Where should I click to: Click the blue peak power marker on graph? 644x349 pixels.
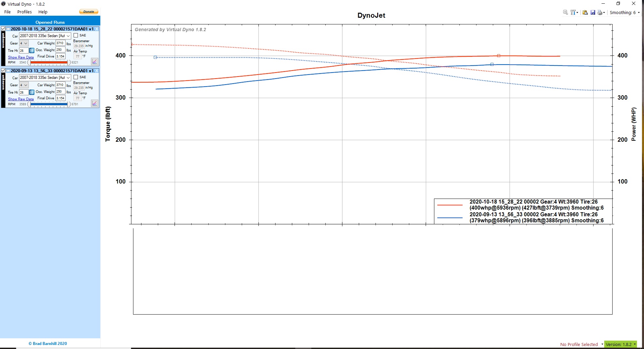[492, 65]
